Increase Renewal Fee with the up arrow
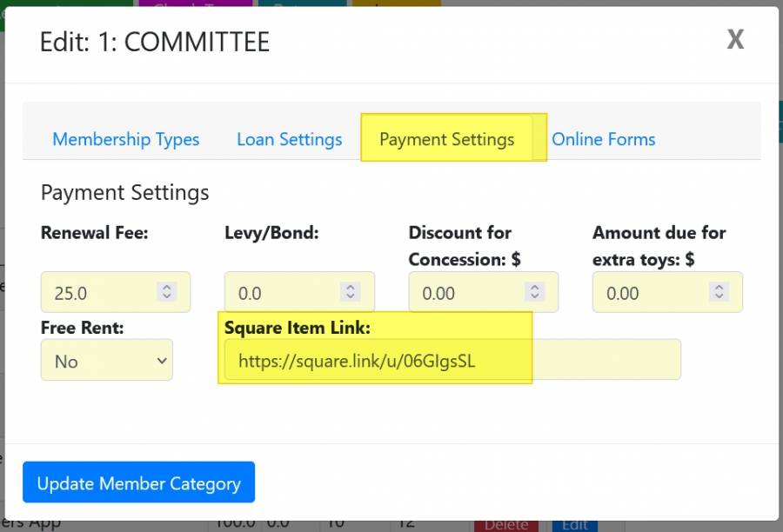This screenshot has height=532, width=783. [x=167, y=288]
